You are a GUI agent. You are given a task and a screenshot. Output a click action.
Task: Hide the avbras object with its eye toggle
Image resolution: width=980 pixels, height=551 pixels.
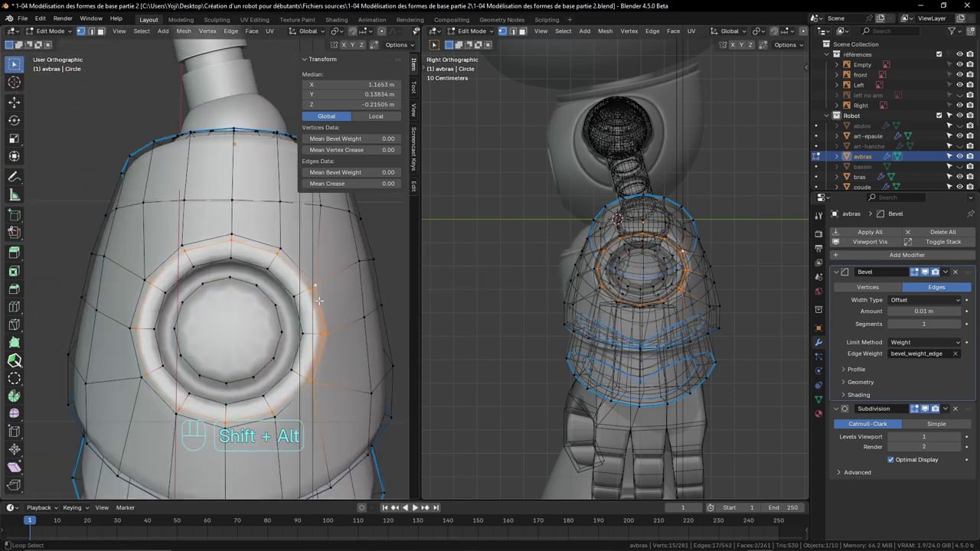tap(959, 156)
